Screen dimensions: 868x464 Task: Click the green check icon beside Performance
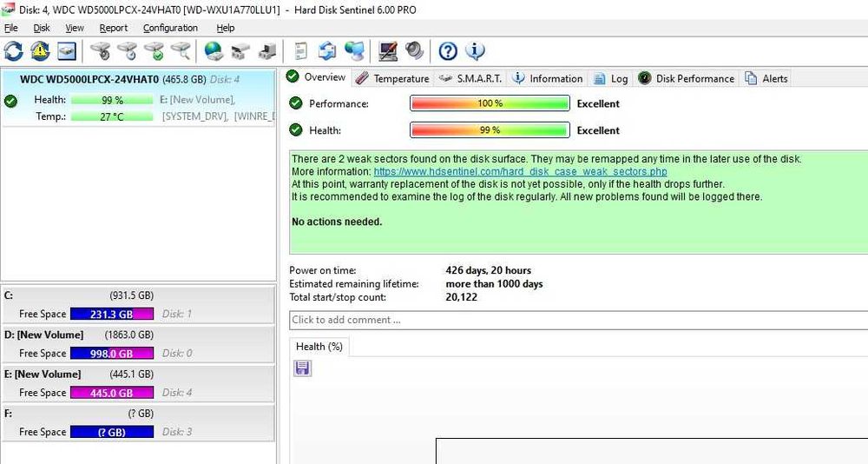[296, 103]
